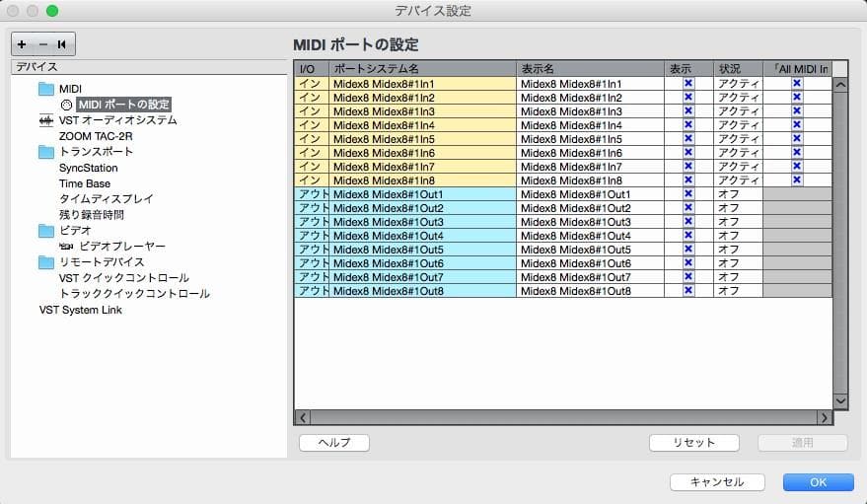Click the green zoom window button
Viewport: 867px width, 504px height.
52,11
